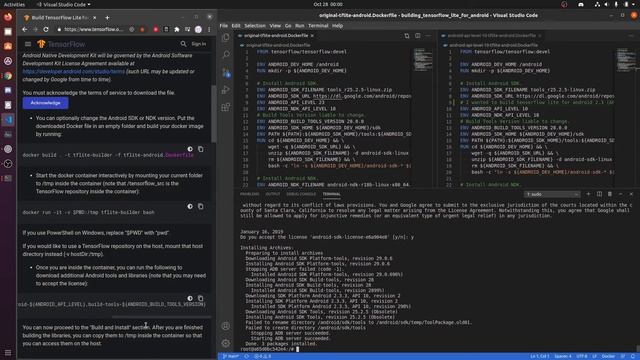Close the original-tflite-android.Dockerfile tab

click(x=312, y=36)
